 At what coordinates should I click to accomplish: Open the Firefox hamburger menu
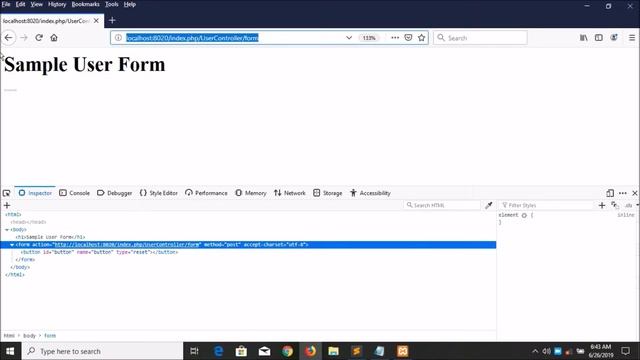click(x=632, y=38)
